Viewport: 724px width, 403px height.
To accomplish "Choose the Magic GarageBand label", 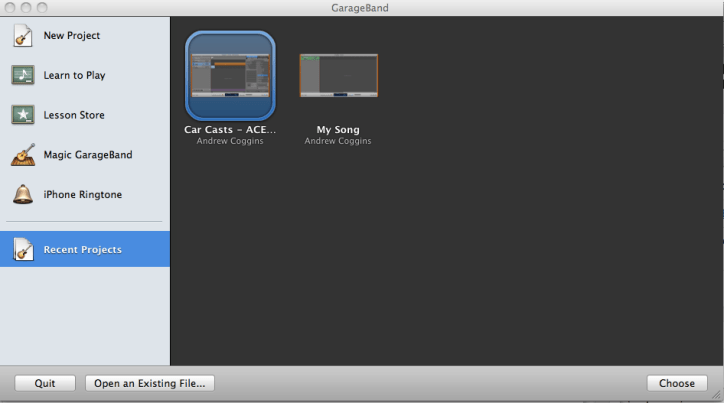I will click(88, 155).
